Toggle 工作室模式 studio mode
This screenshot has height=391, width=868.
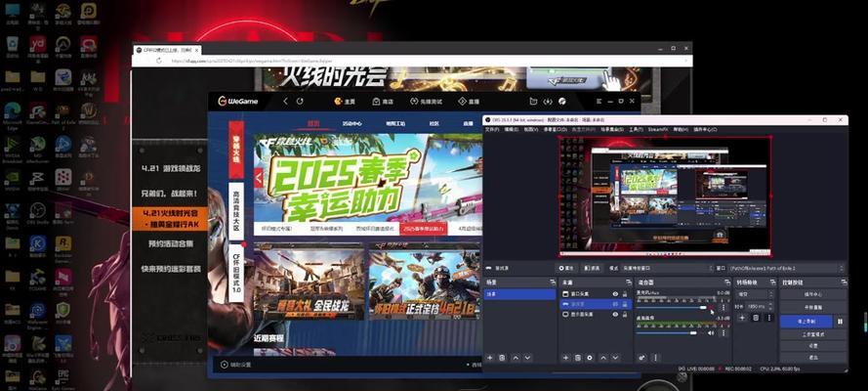tap(812, 334)
